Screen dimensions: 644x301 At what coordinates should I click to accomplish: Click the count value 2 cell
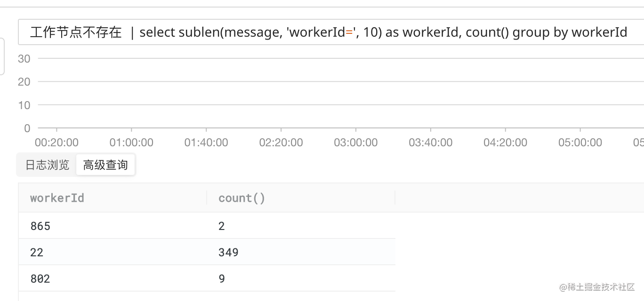[222, 226]
